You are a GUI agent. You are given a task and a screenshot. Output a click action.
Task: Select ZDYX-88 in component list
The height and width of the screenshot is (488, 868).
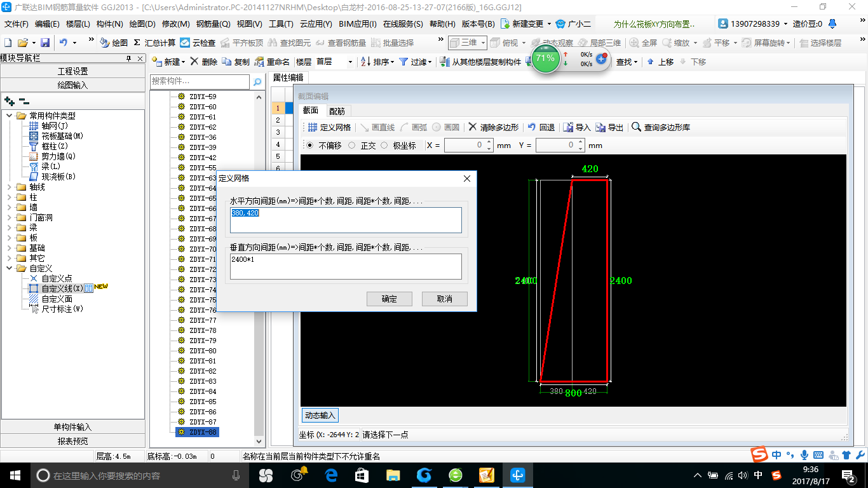[197, 432]
